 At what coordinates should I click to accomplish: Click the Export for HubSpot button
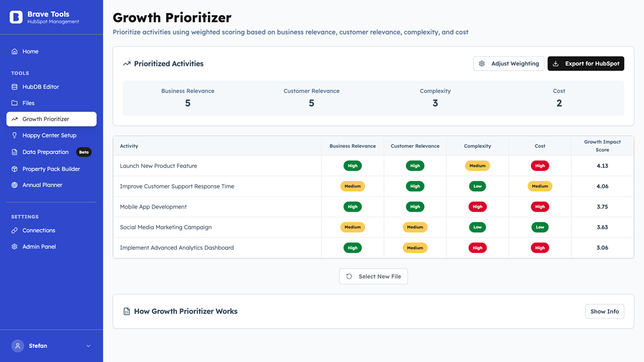(x=586, y=63)
